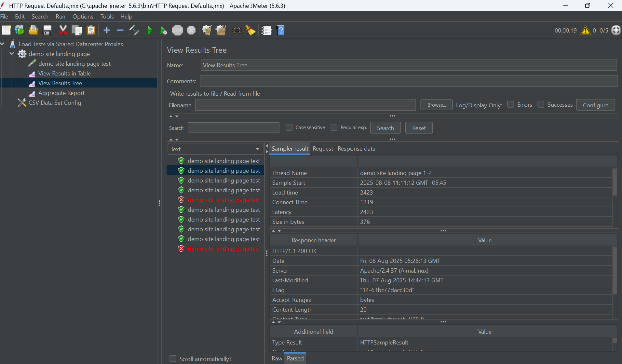This screenshot has height=364, width=622.
Task: Click the Filename input field
Action: pyautogui.click(x=305, y=105)
